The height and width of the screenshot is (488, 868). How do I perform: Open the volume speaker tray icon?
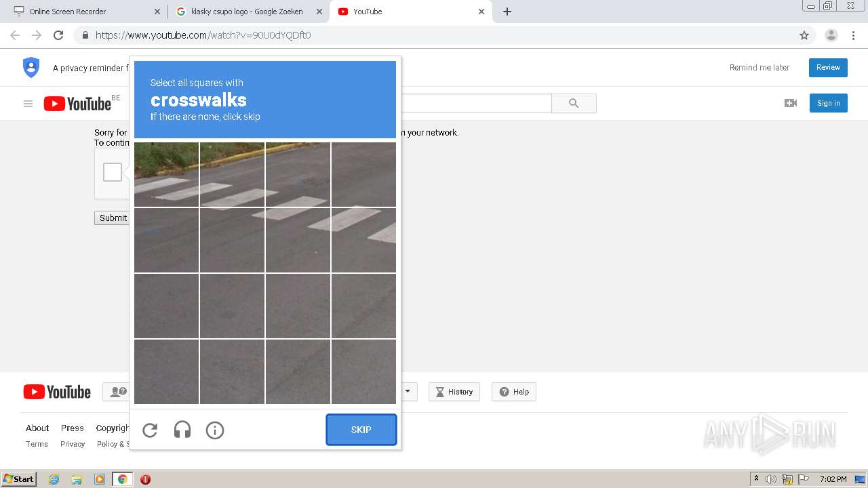[771, 479]
